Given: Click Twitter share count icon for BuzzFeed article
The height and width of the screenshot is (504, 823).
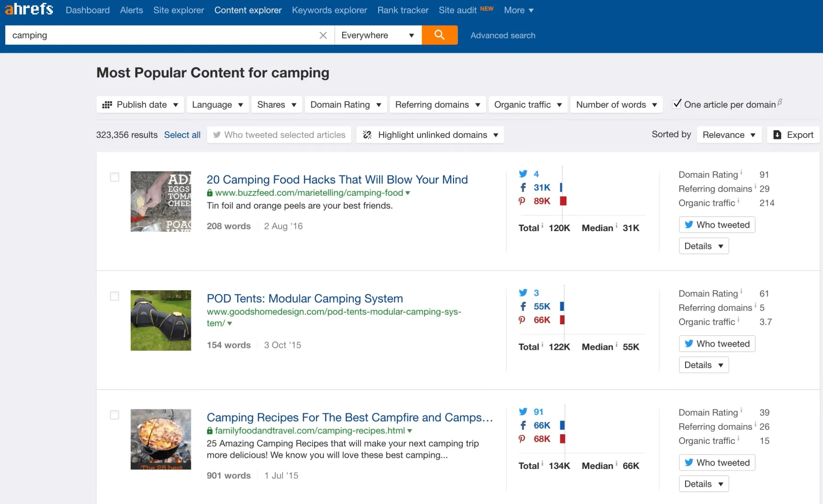Looking at the screenshot, I should pos(523,174).
